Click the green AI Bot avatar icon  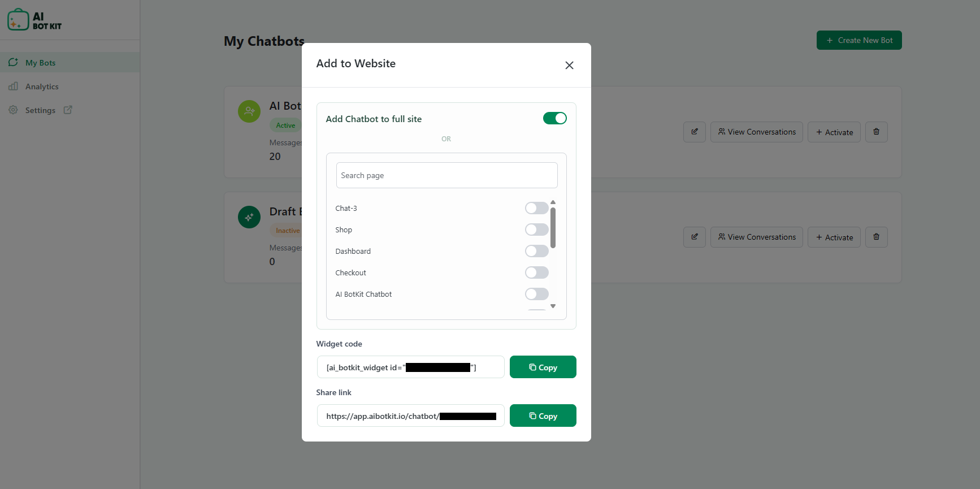(x=249, y=111)
